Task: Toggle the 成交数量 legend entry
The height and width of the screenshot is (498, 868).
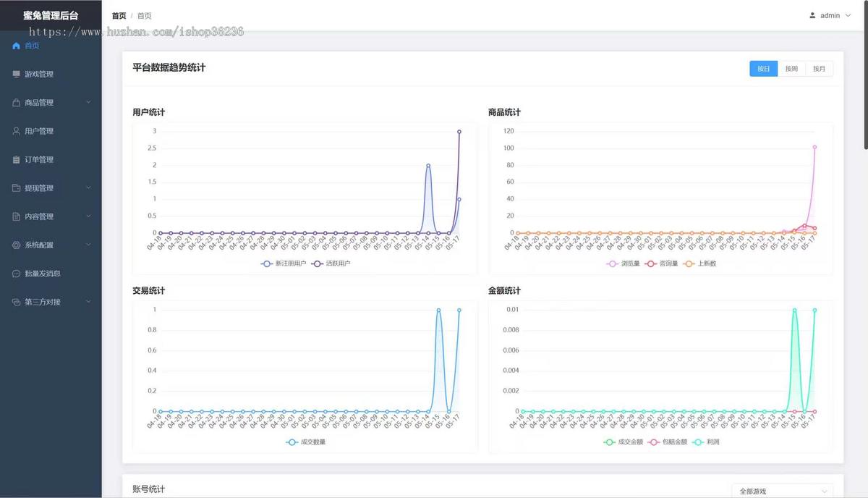Action: (x=305, y=442)
